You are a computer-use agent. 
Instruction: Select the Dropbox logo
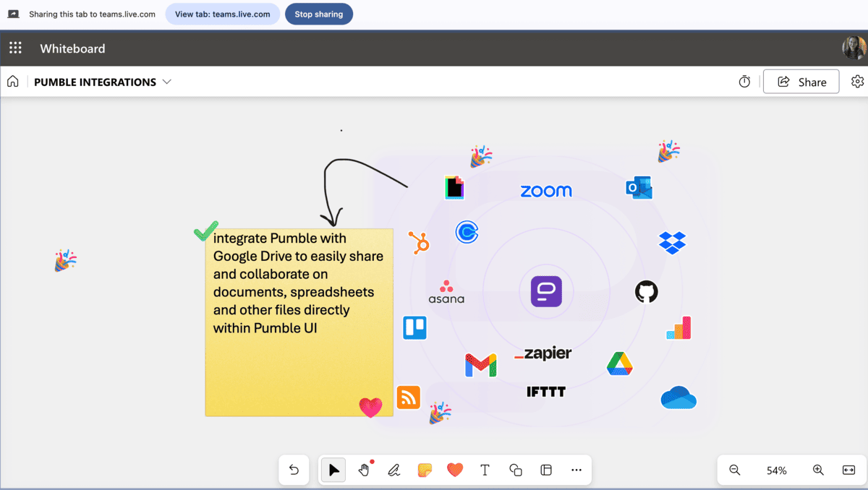(672, 243)
